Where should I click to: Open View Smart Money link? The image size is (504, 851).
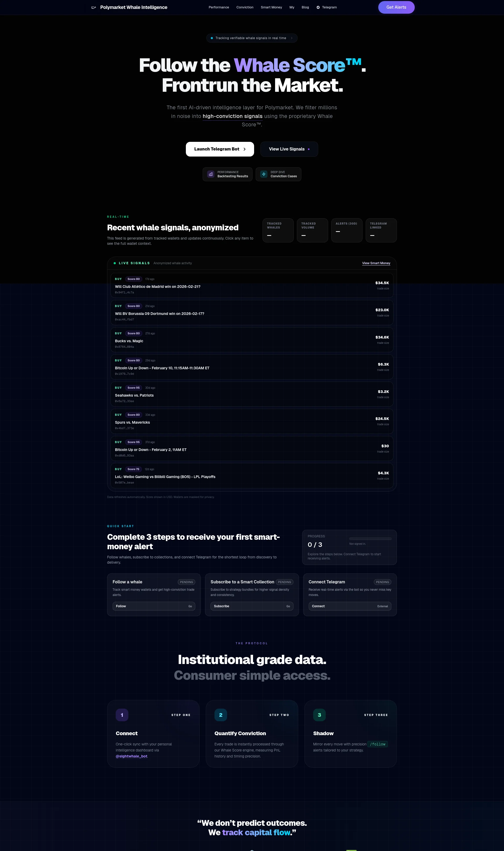[x=376, y=263]
